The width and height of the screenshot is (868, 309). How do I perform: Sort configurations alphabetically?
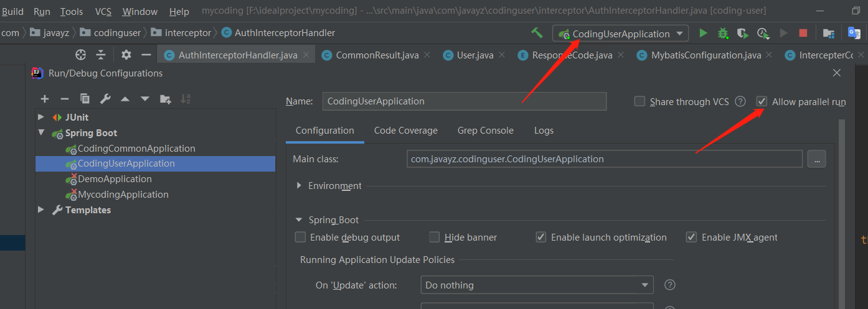click(185, 98)
